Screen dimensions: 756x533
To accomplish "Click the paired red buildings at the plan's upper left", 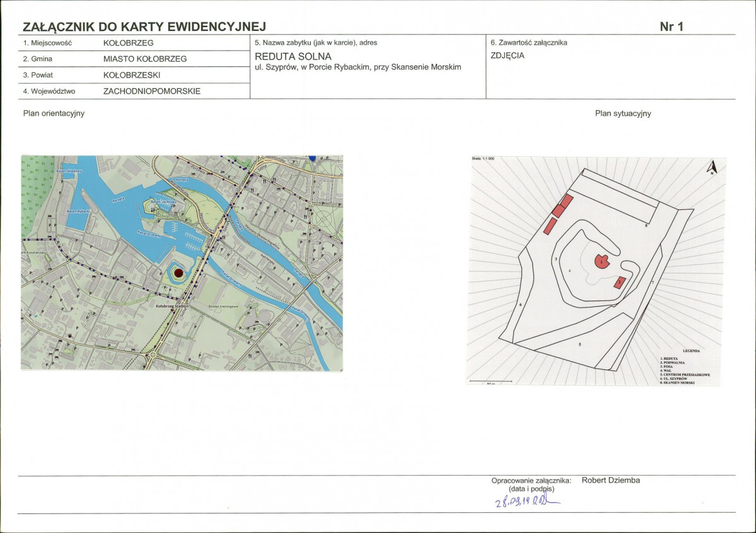I will coord(562,206).
